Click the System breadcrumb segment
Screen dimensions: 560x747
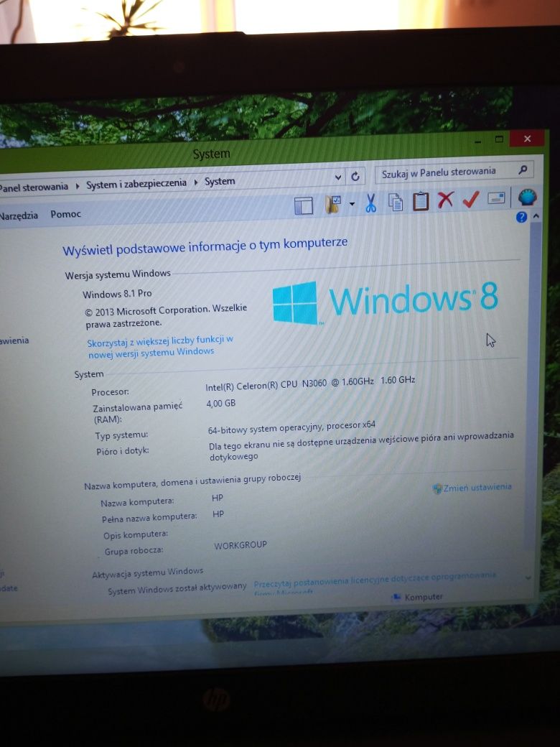(220, 181)
